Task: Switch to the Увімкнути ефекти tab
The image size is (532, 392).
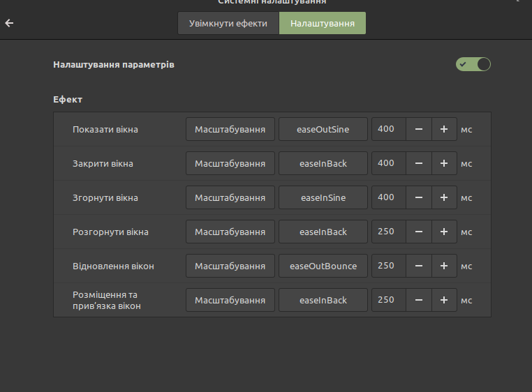Action: 228,23
